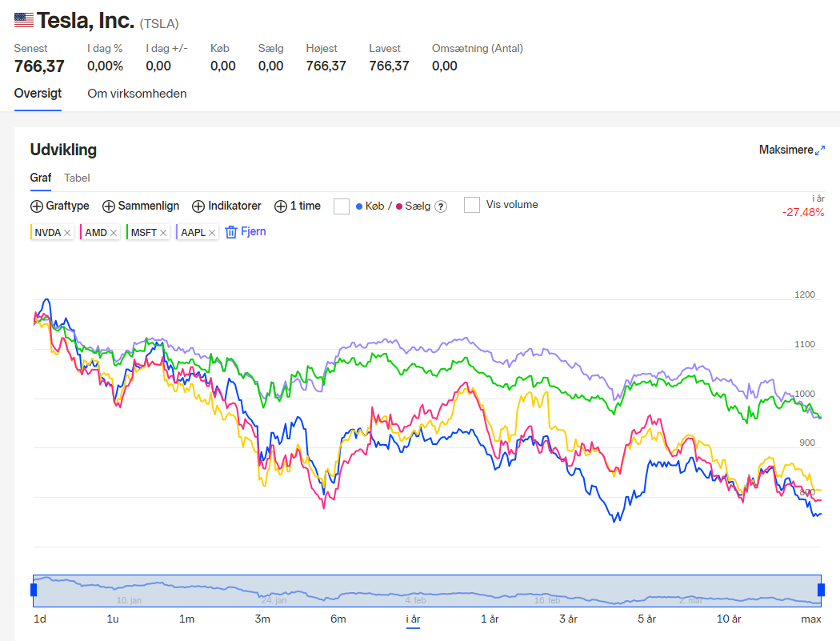Select the 3 år time range
Viewport: 840px width, 641px height.
click(568, 619)
